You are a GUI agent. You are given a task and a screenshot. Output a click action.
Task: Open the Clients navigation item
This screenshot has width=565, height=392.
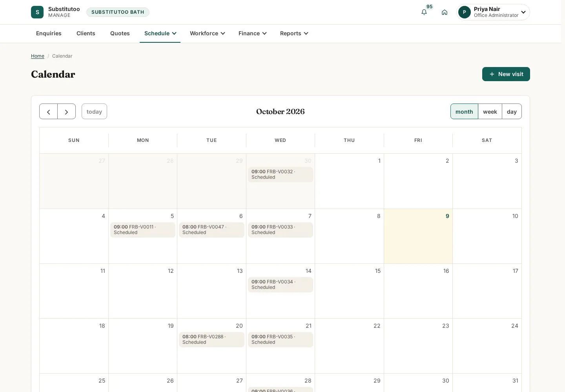(86, 33)
